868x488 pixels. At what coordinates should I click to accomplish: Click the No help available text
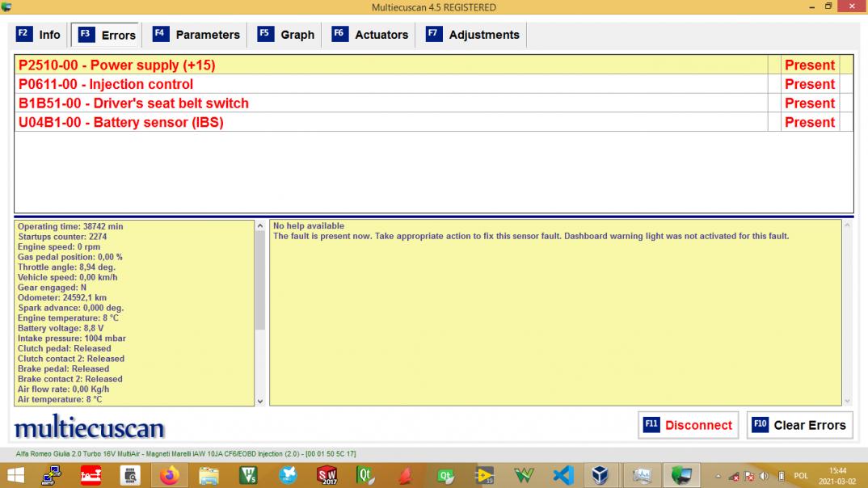pyautogui.click(x=309, y=225)
